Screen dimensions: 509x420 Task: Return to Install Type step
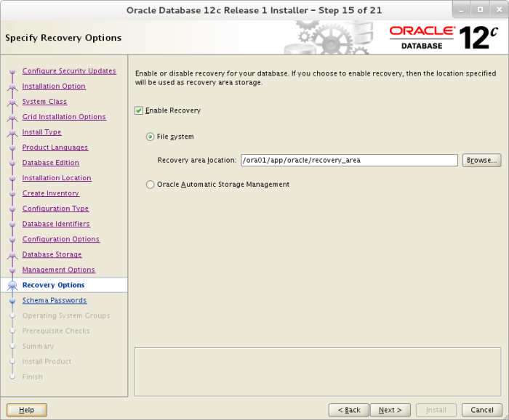41,132
